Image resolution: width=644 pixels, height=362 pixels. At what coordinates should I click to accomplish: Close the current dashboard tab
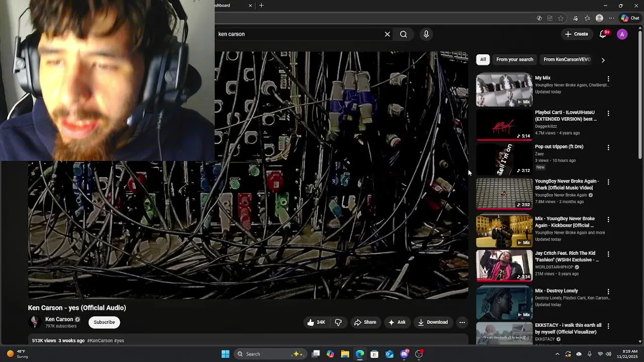(x=250, y=6)
